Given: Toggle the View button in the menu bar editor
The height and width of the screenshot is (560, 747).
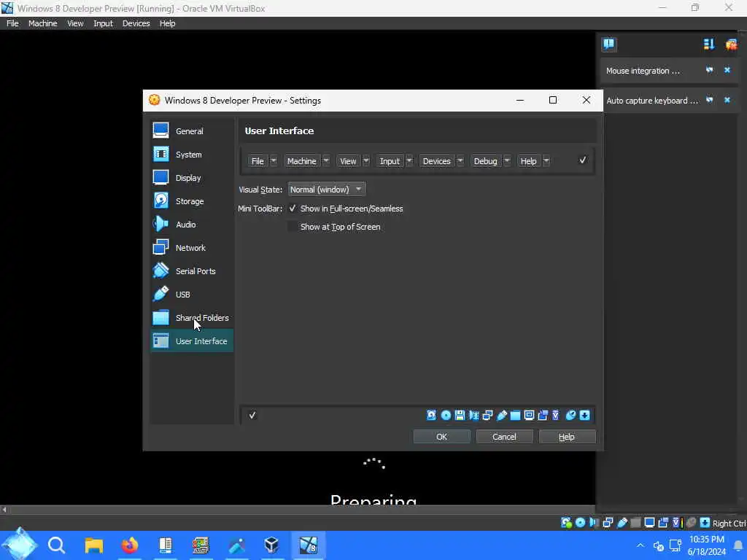Looking at the screenshot, I should tap(348, 161).
